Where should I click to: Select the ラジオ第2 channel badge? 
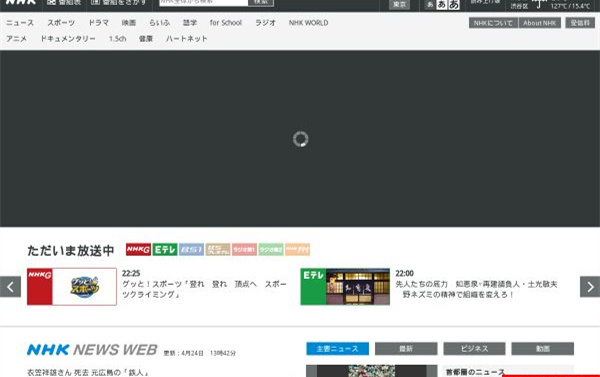pos(271,250)
